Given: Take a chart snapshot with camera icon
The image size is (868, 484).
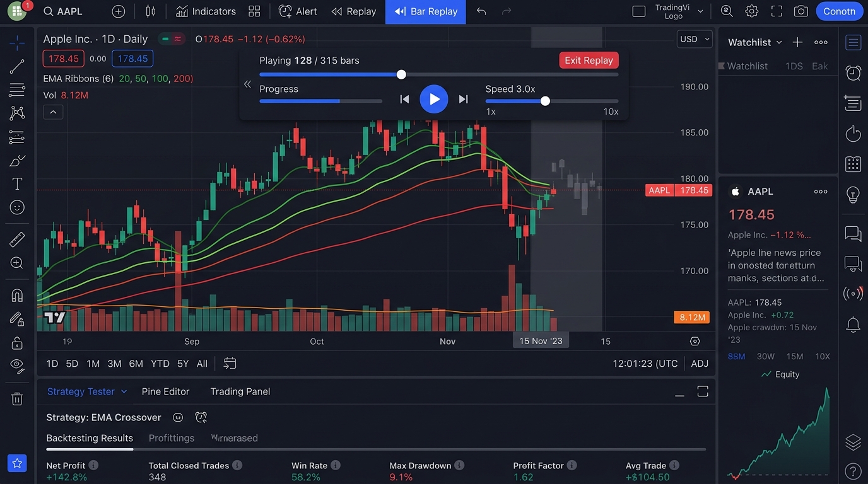Looking at the screenshot, I should (x=801, y=11).
